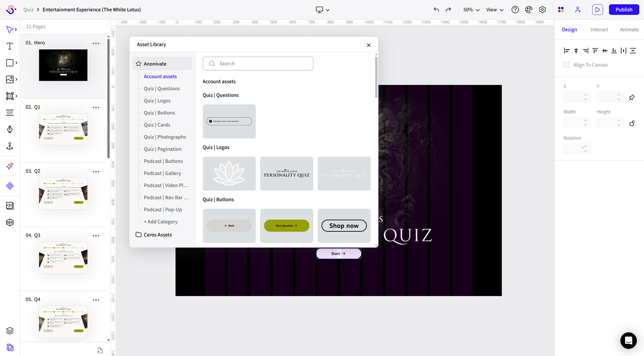
Task: Pick the Shop now button asset
Action: [x=344, y=226]
